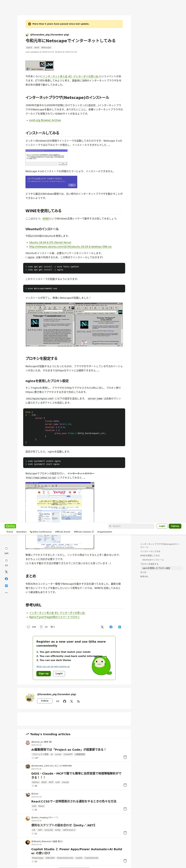Open the three-dot more menu in sidebar
This screenshot has width=186, height=868.
[x=6, y=592]
